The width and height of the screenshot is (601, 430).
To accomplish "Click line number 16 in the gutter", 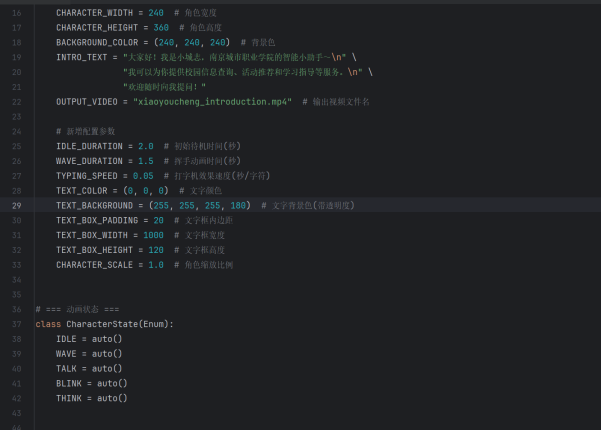I will [x=16, y=12].
